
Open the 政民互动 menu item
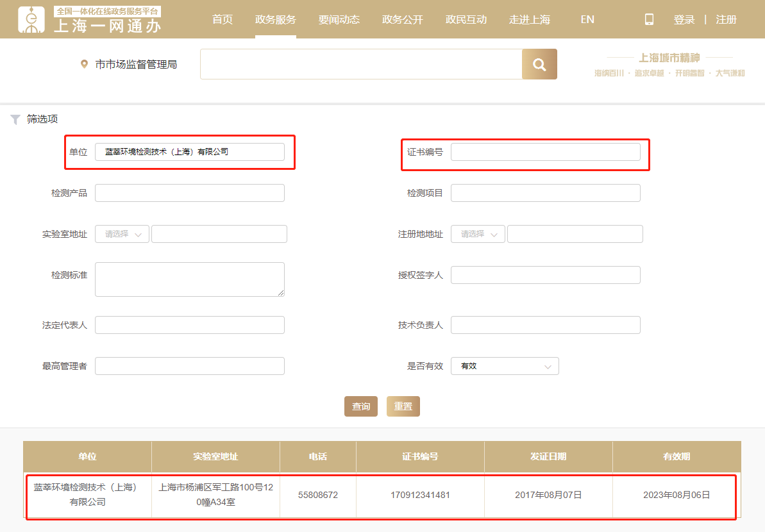[x=466, y=19]
